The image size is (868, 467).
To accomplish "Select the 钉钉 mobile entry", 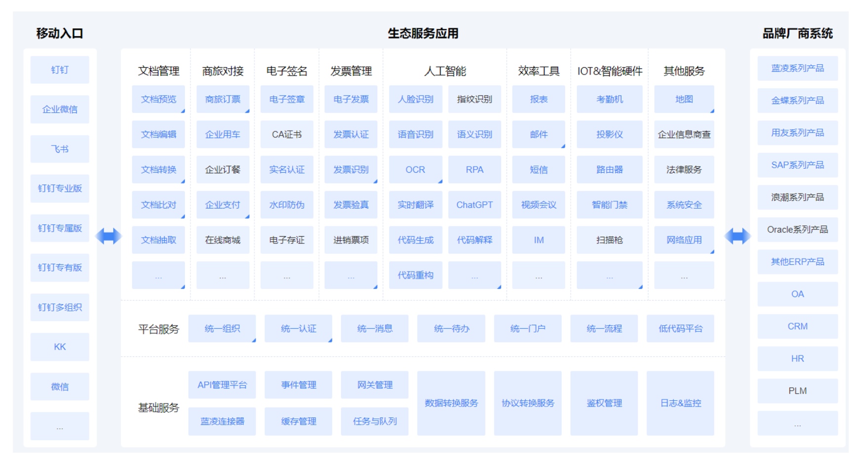I will tap(60, 70).
